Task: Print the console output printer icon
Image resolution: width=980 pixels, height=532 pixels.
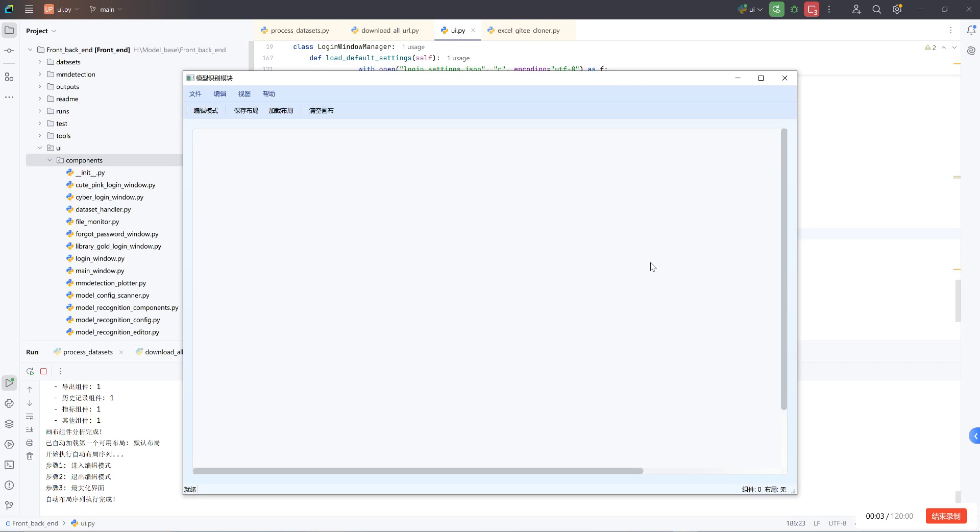Action: [x=30, y=443]
